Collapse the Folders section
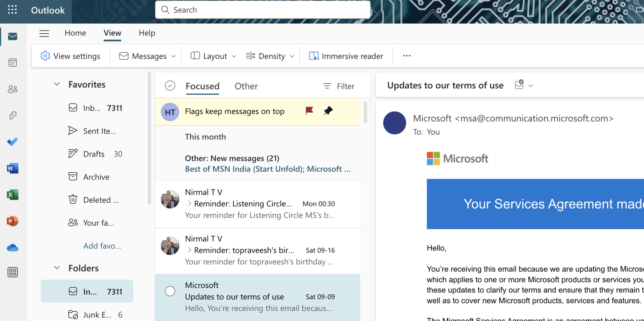Screen dimensions: 644x321 click(57, 268)
